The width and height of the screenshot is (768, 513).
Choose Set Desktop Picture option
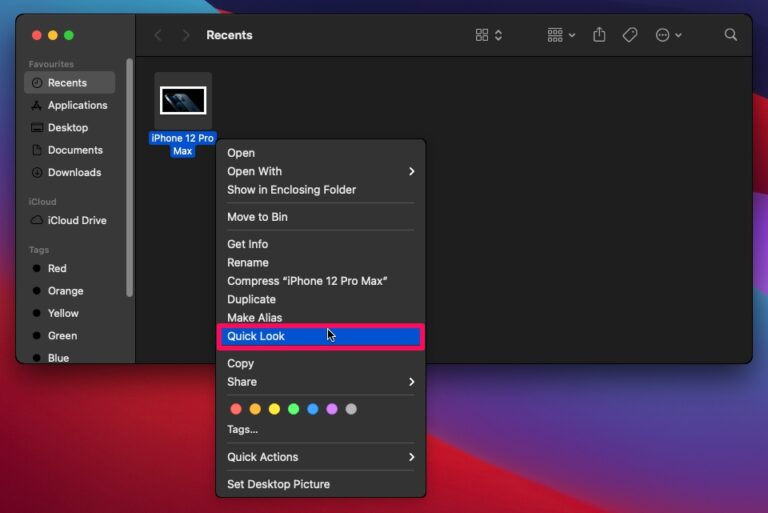(x=278, y=484)
